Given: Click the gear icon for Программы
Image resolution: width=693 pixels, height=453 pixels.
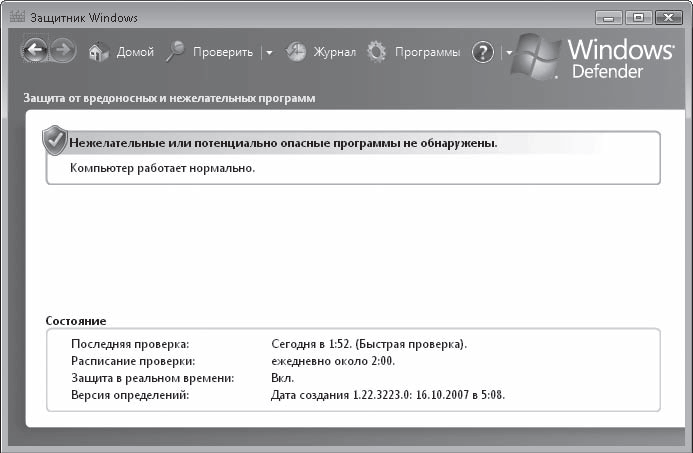Looking at the screenshot, I should [377, 52].
